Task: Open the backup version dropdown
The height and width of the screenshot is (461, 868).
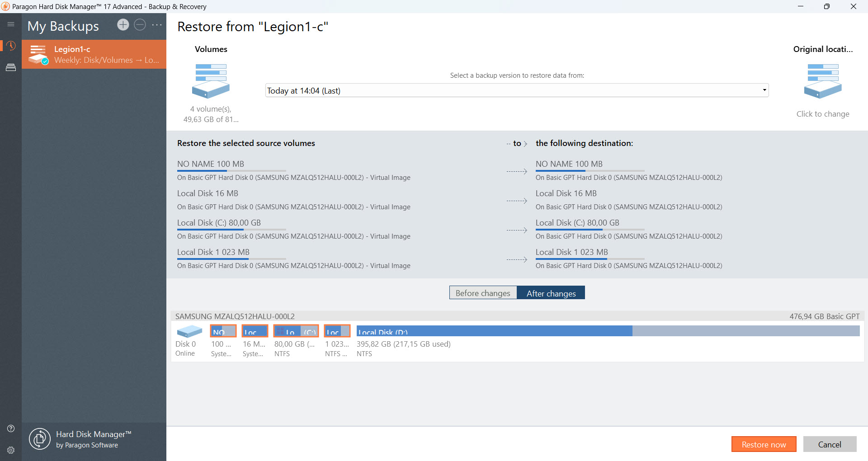Action: (517, 90)
